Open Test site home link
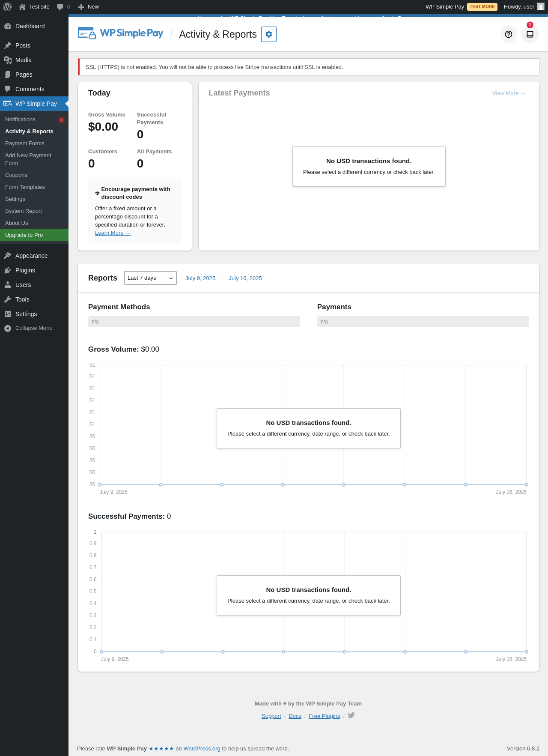The height and width of the screenshot is (756, 548). (34, 7)
